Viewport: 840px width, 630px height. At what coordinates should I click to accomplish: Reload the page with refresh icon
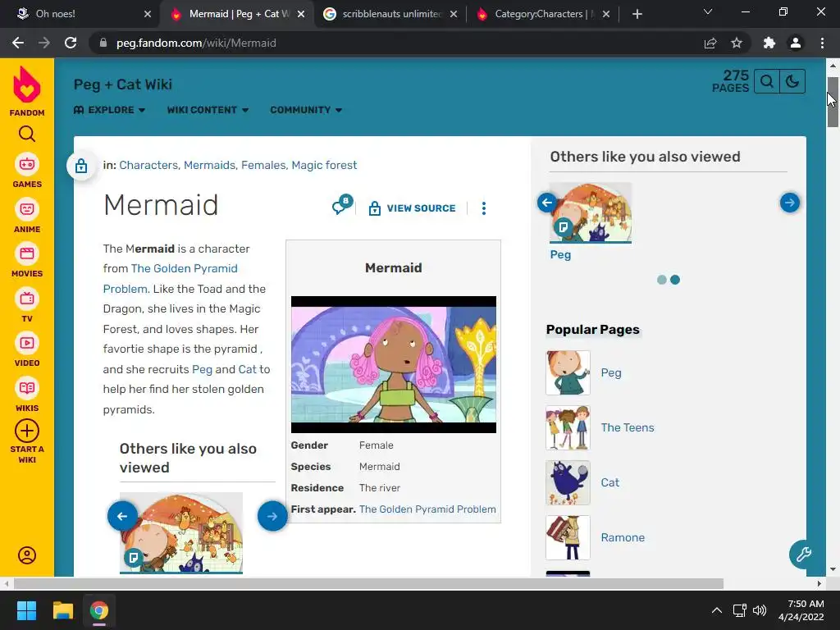pos(71,43)
